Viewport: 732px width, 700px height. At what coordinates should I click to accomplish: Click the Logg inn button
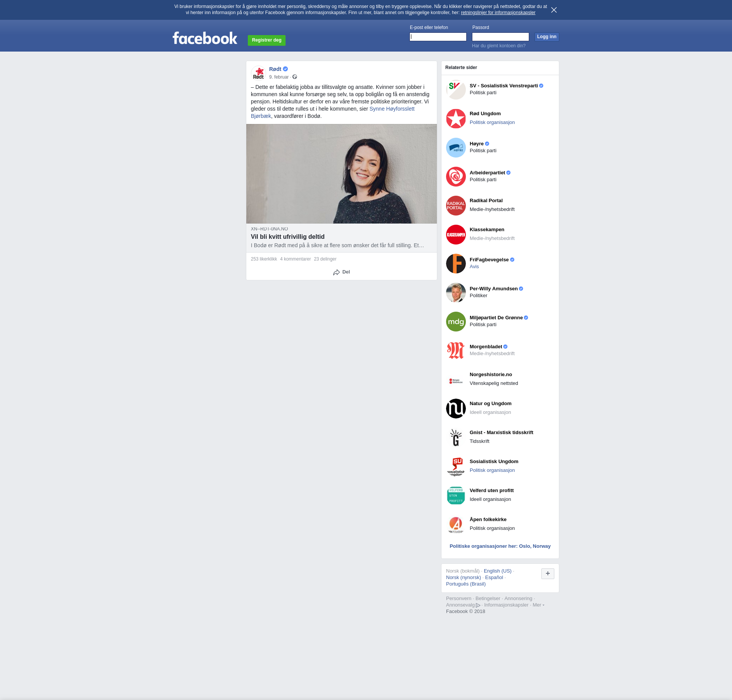[547, 37]
